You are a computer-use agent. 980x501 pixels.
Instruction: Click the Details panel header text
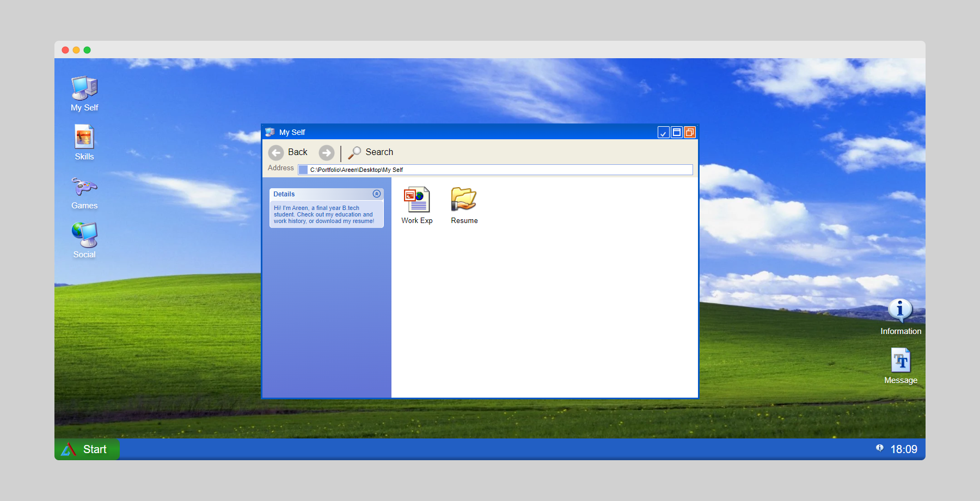(x=284, y=194)
